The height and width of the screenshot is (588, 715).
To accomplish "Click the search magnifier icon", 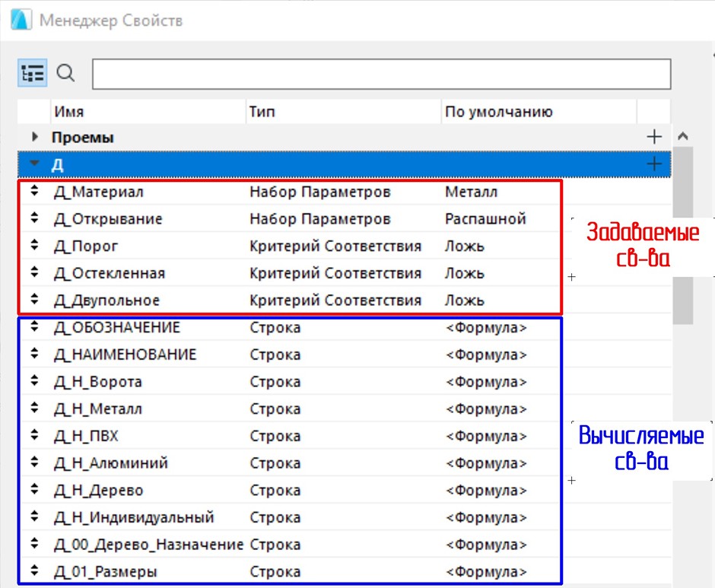I will click(67, 74).
